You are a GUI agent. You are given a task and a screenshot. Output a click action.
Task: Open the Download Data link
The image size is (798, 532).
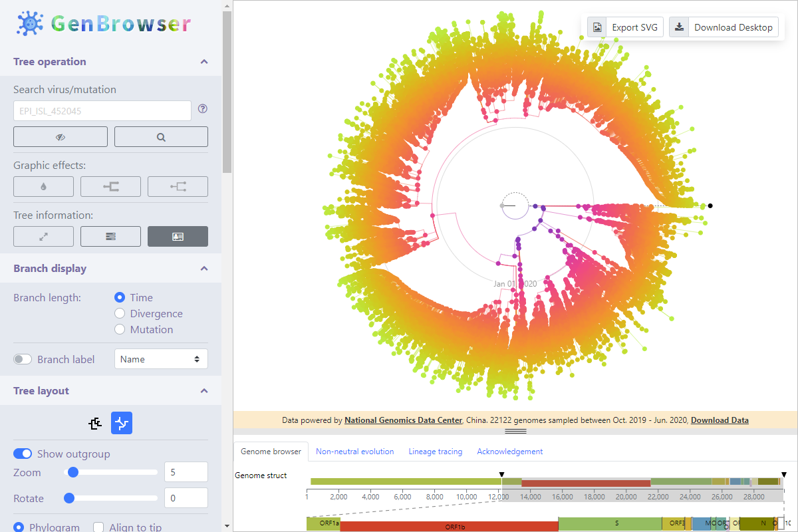[x=720, y=420]
